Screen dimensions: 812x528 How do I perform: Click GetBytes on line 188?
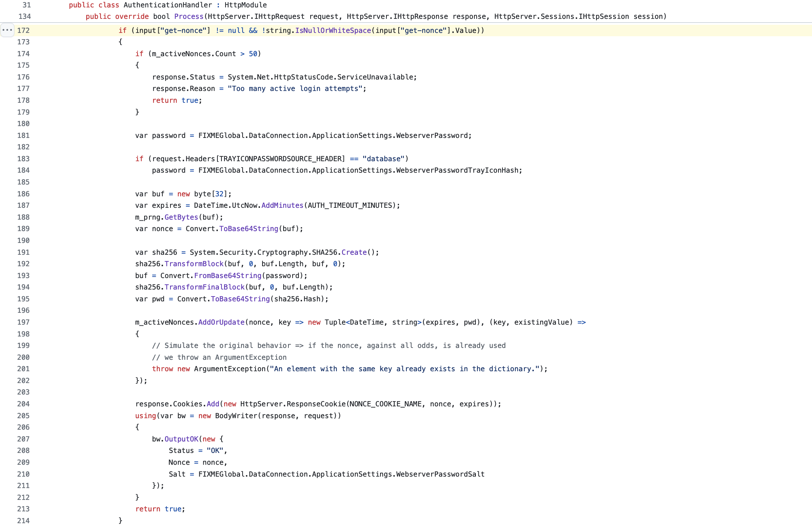point(181,217)
